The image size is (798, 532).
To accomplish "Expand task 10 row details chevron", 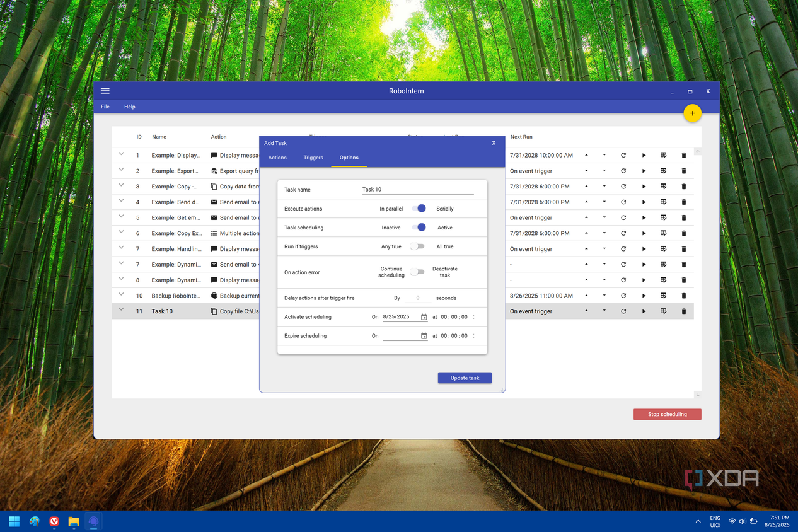I will (x=121, y=294).
